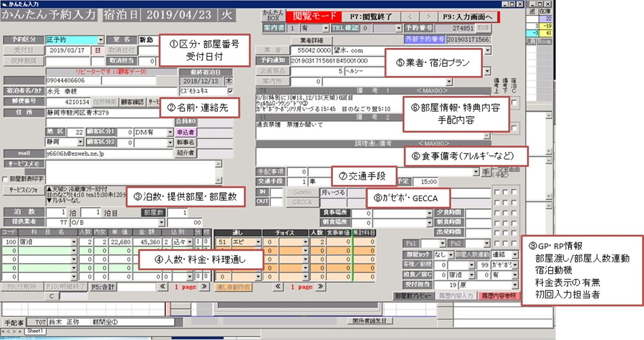Click the pink 申込者 button

tap(186, 132)
